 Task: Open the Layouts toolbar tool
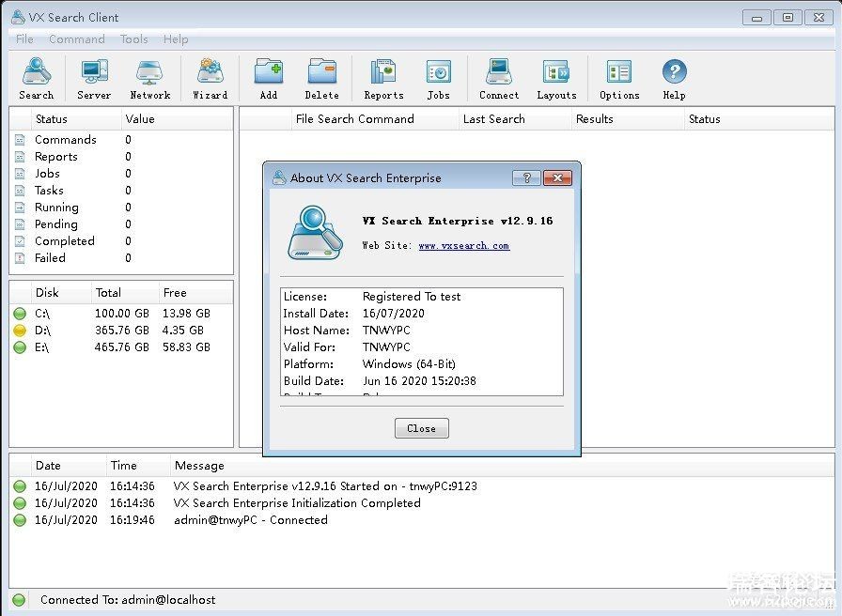click(556, 78)
